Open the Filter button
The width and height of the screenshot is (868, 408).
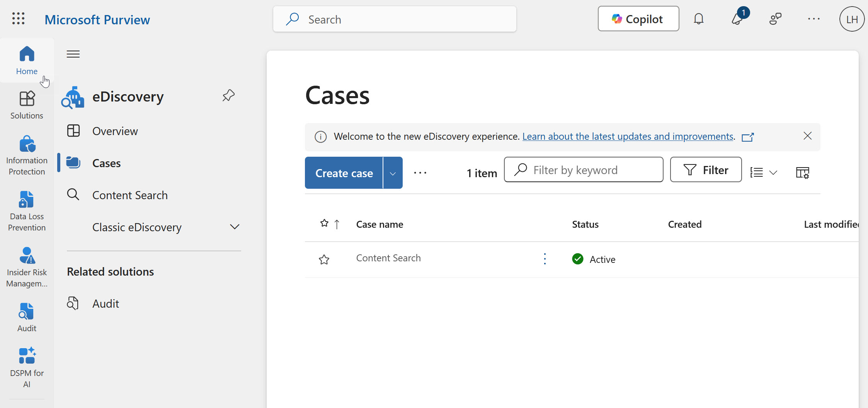[706, 169]
